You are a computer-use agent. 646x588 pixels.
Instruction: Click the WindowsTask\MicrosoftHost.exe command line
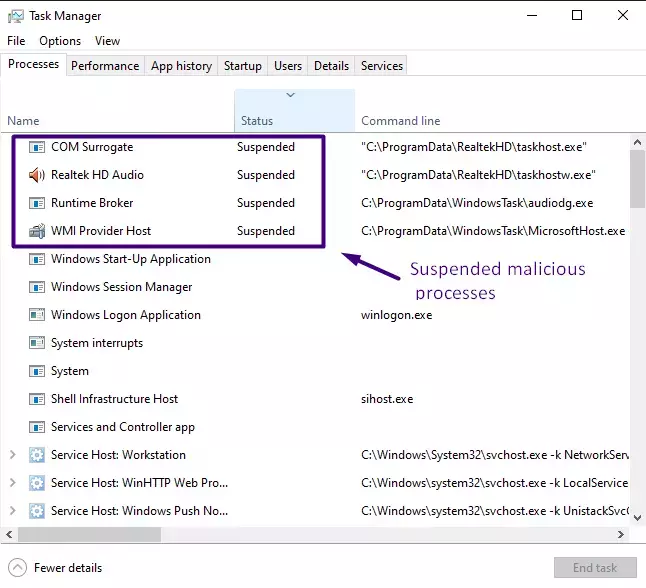pos(493,231)
